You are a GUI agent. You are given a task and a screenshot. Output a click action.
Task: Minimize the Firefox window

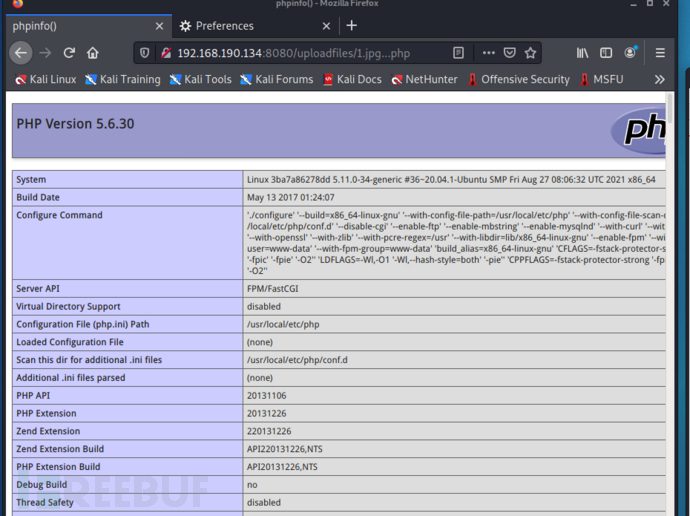[633, 4]
